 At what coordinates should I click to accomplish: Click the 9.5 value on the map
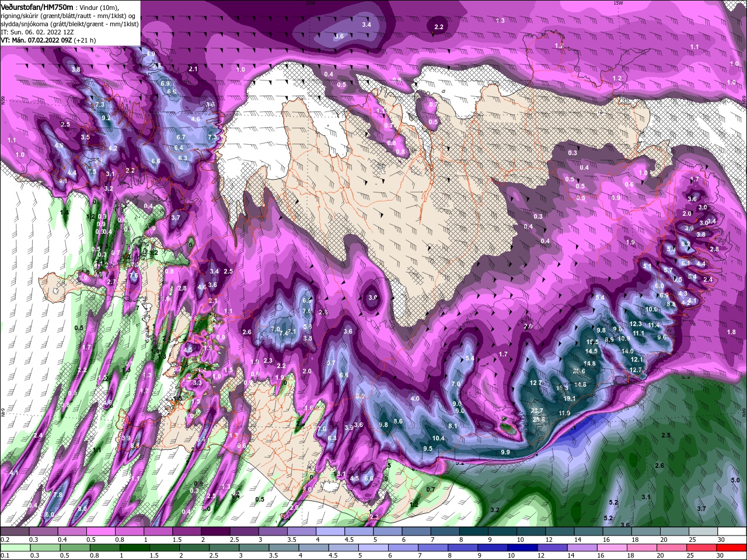point(428,449)
